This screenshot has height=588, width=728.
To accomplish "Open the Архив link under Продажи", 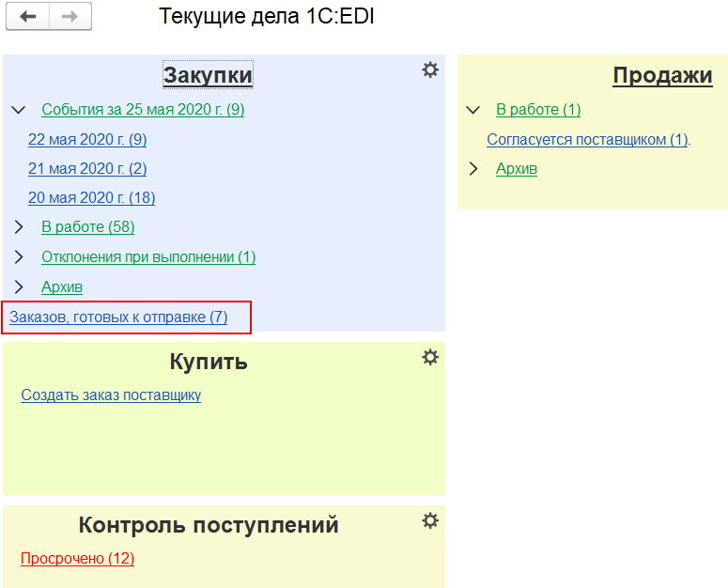I will point(517,168).
